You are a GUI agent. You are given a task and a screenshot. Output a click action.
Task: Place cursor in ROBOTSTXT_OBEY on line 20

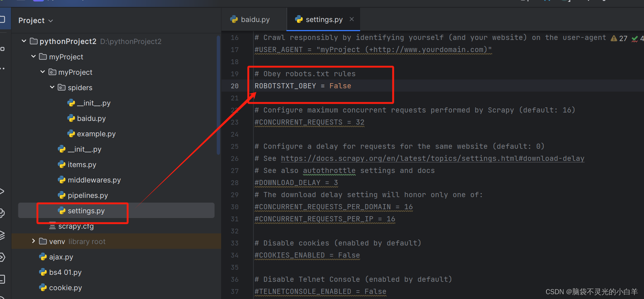[x=285, y=86]
